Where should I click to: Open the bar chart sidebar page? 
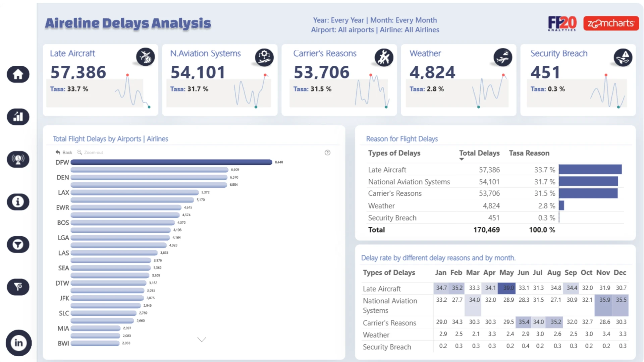tap(18, 117)
